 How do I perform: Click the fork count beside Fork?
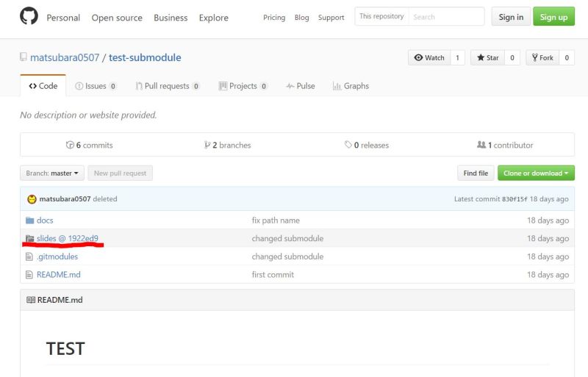[567, 58]
